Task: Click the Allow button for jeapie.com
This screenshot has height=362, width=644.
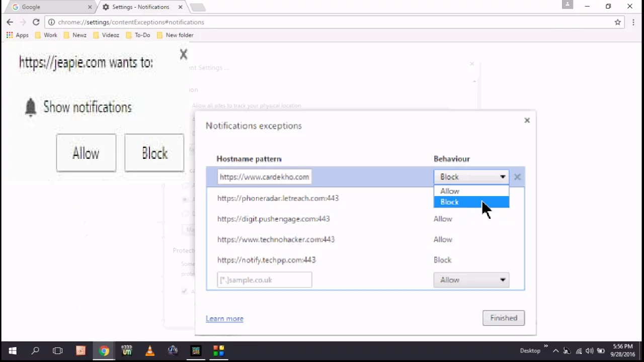Action: pyautogui.click(x=86, y=153)
